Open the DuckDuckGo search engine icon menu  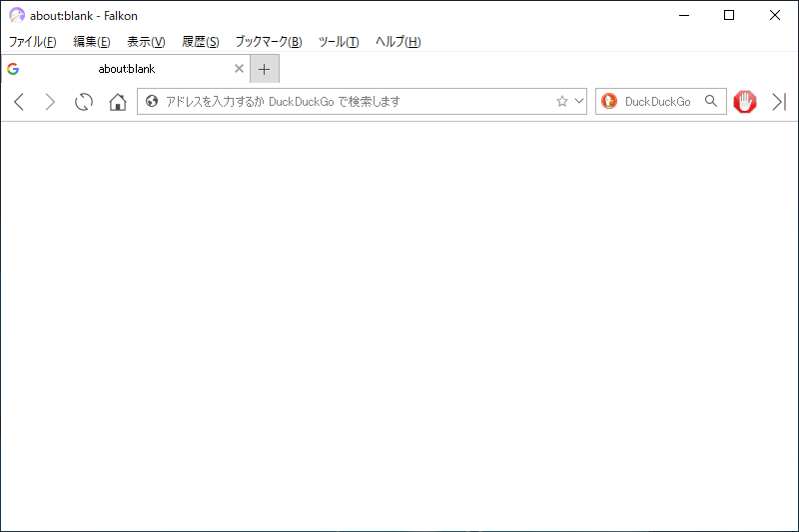coord(609,101)
